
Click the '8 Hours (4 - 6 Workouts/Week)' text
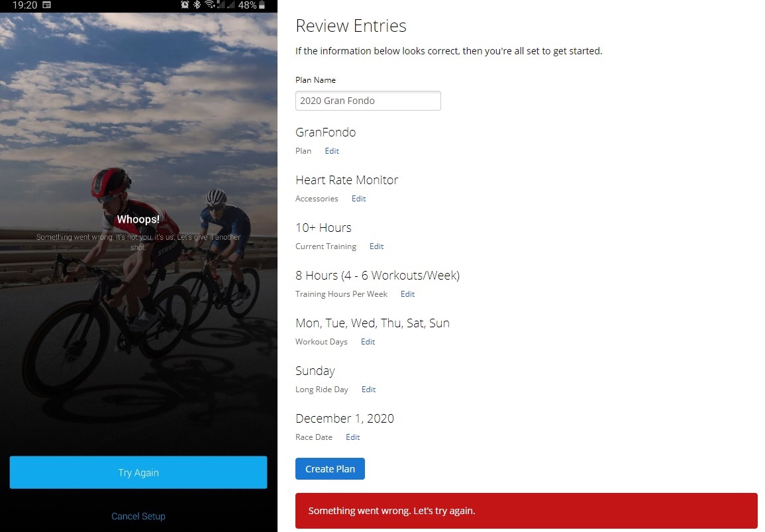[378, 275]
